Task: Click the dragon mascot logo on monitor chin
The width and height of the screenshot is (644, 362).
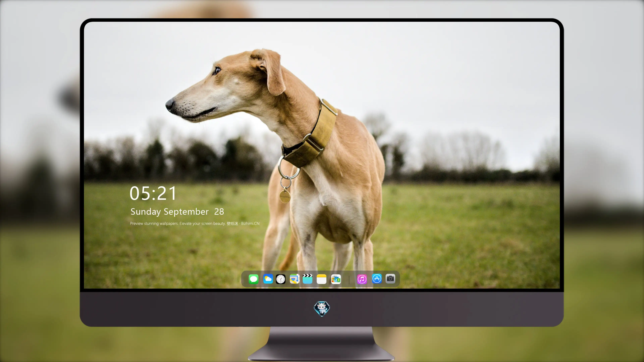Action: [322, 309]
